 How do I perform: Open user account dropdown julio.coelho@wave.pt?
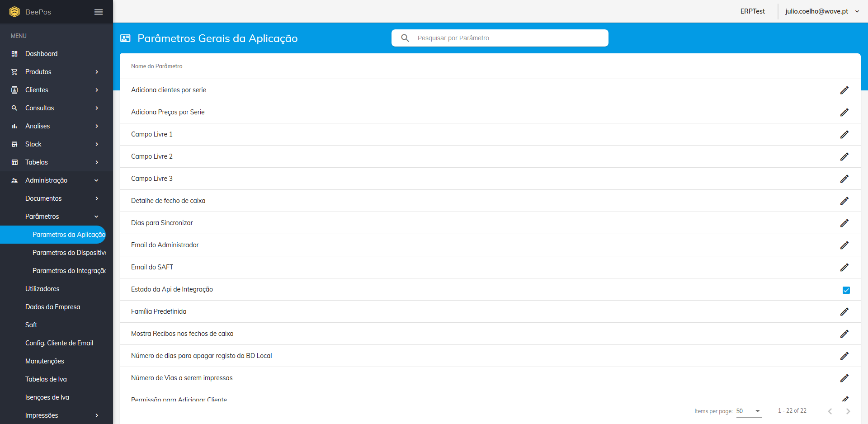(822, 11)
